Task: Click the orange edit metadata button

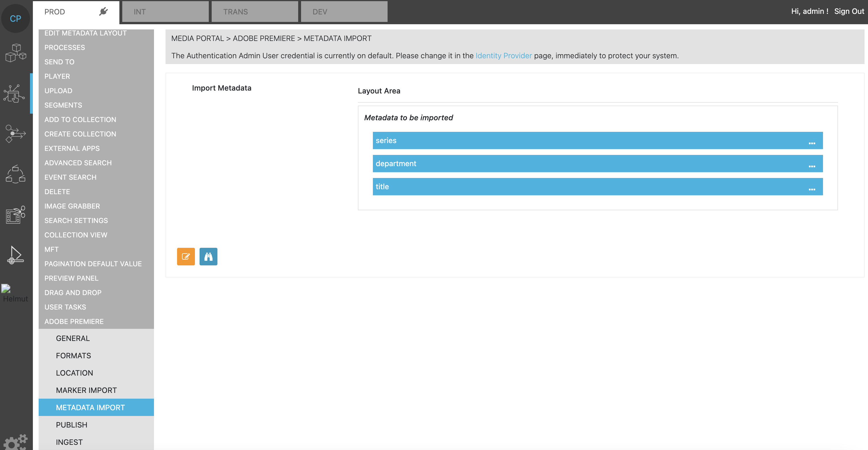Action: pyautogui.click(x=186, y=256)
